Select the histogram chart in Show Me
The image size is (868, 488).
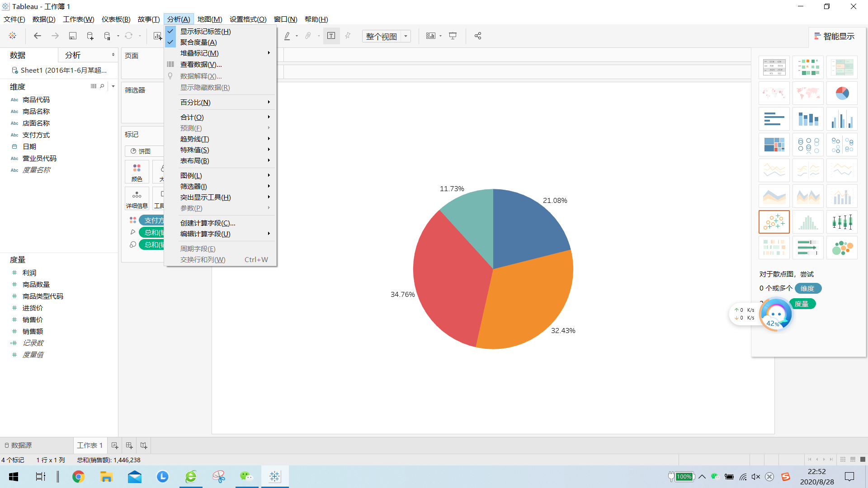pos(808,222)
